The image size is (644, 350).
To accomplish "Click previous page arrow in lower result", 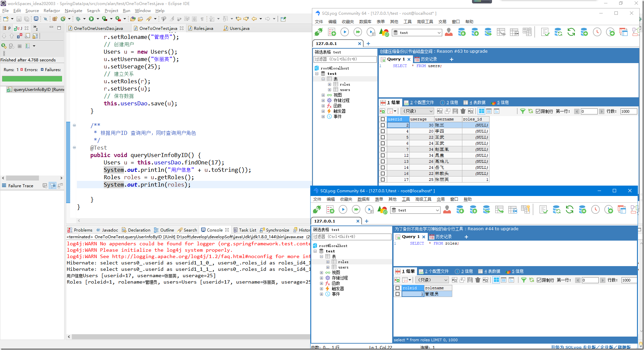I will pyautogui.click(x=578, y=280).
